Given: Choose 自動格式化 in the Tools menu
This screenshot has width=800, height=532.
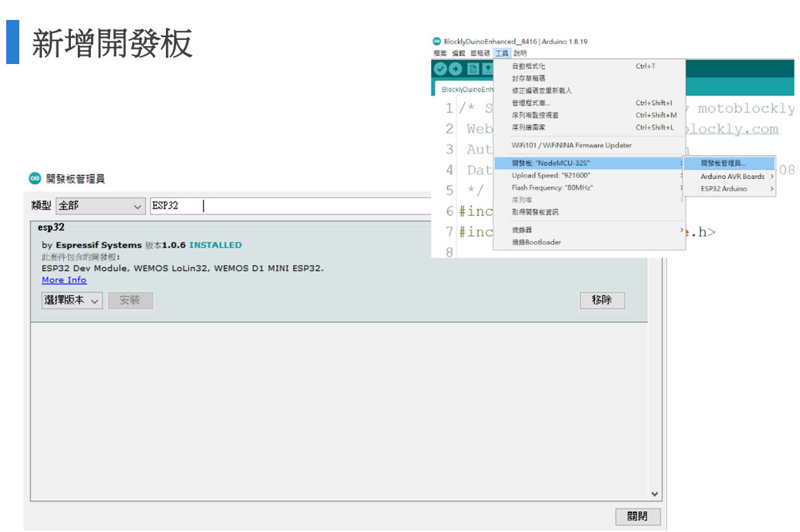Looking at the screenshot, I should pyautogui.click(x=589, y=66).
